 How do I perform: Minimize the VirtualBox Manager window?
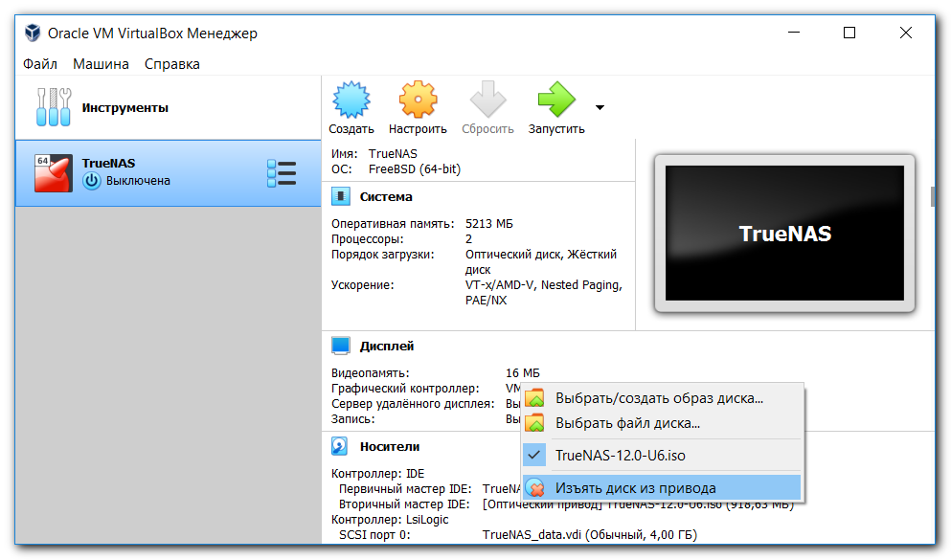793,33
